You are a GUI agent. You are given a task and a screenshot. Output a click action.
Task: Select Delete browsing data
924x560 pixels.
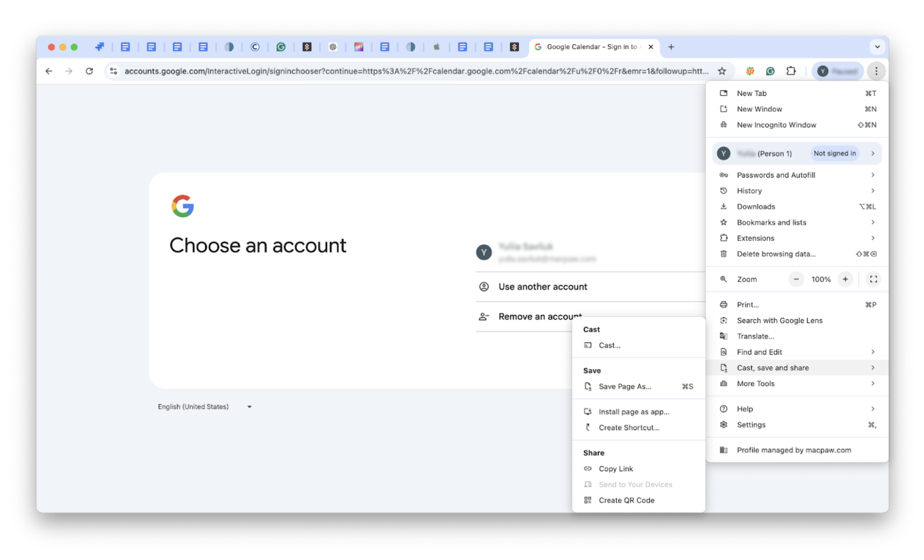coord(797,254)
